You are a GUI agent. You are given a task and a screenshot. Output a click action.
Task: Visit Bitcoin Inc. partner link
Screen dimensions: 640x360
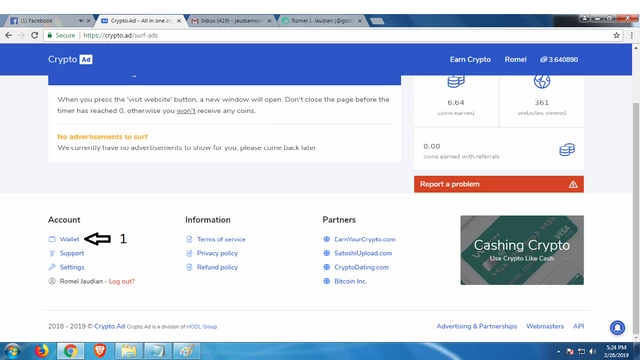point(350,281)
